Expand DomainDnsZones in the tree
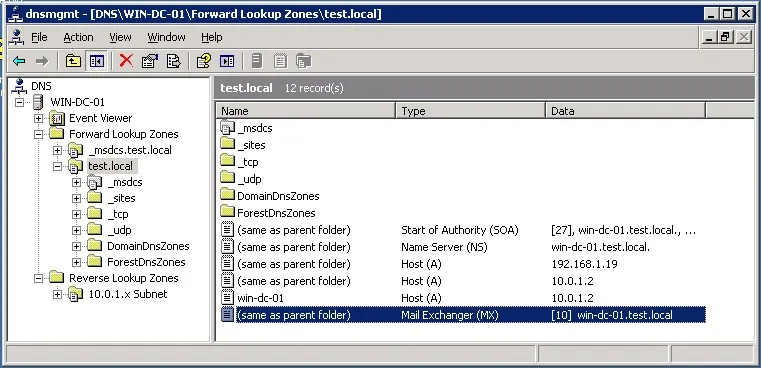Viewport: 761px width, 368px height. [76, 246]
